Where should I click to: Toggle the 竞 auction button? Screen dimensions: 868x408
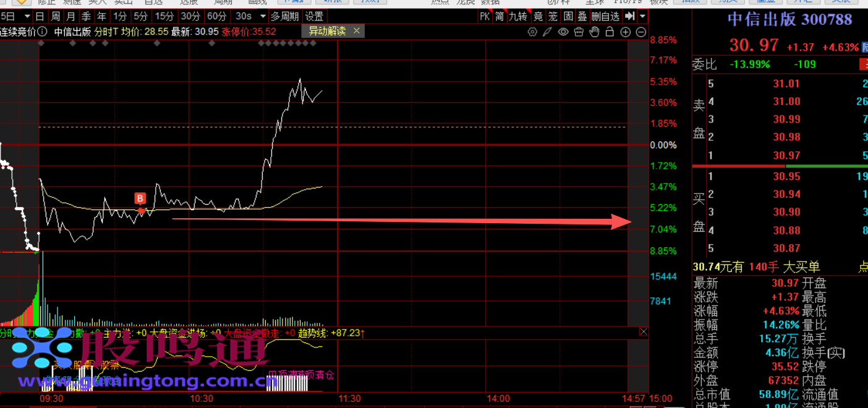(x=538, y=16)
